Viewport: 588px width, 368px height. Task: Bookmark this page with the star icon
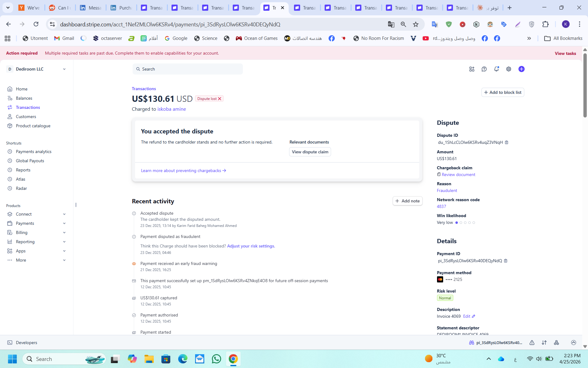[416, 24]
